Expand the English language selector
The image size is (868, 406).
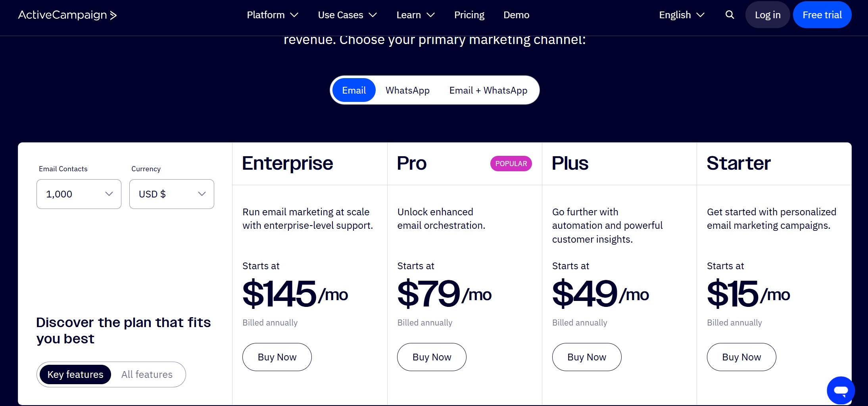pyautogui.click(x=682, y=15)
